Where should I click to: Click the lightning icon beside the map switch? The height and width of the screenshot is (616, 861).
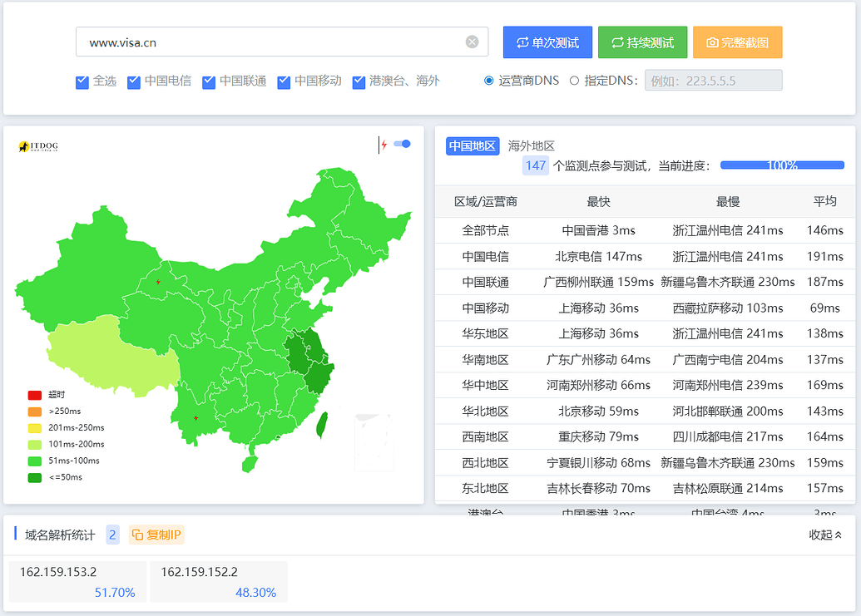point(383,145)
